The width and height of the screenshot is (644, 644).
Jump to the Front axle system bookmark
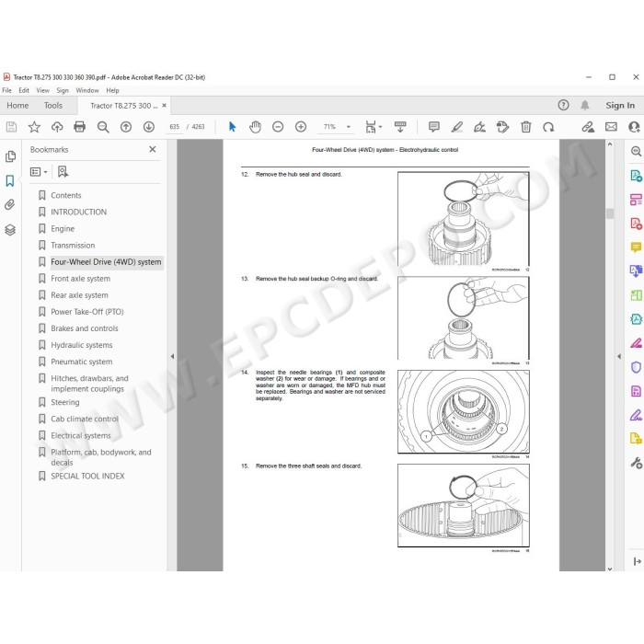[81, 279]
